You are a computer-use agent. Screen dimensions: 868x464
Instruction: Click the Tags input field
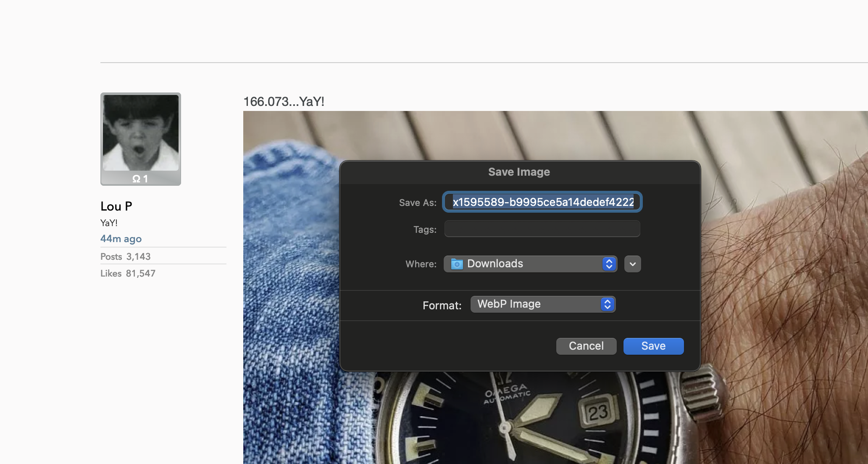[x=542, y=229]
